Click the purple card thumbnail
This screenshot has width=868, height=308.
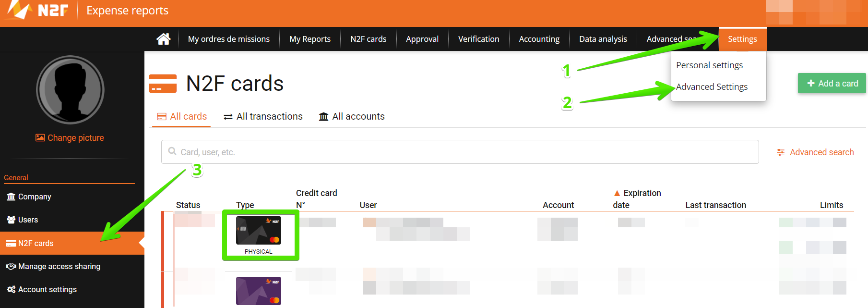(x=259, y=291)
